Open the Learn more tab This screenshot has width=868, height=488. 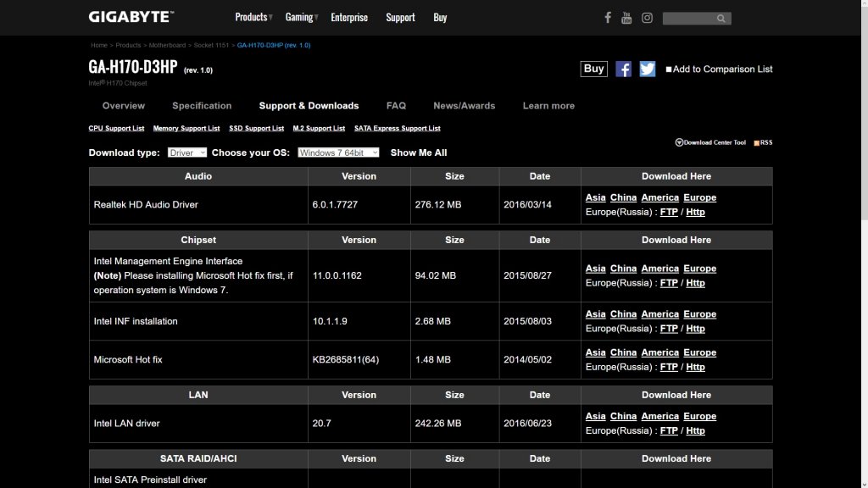[548, 106]
